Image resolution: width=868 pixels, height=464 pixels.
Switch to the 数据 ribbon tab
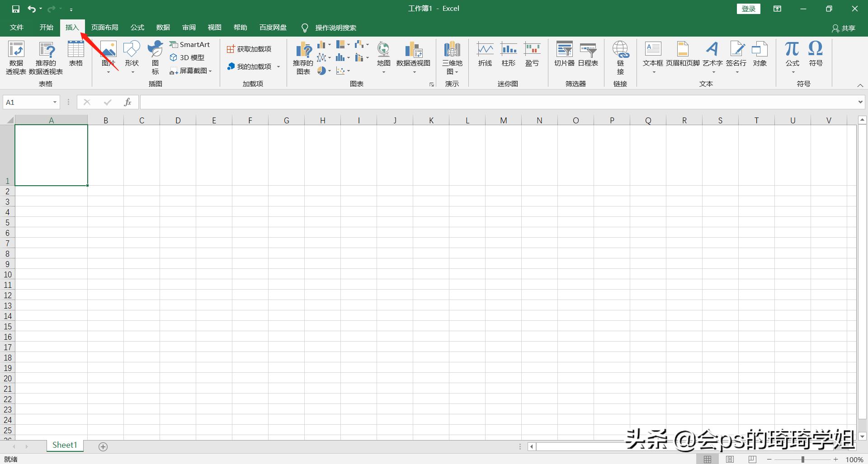click(x=163, y=27)
